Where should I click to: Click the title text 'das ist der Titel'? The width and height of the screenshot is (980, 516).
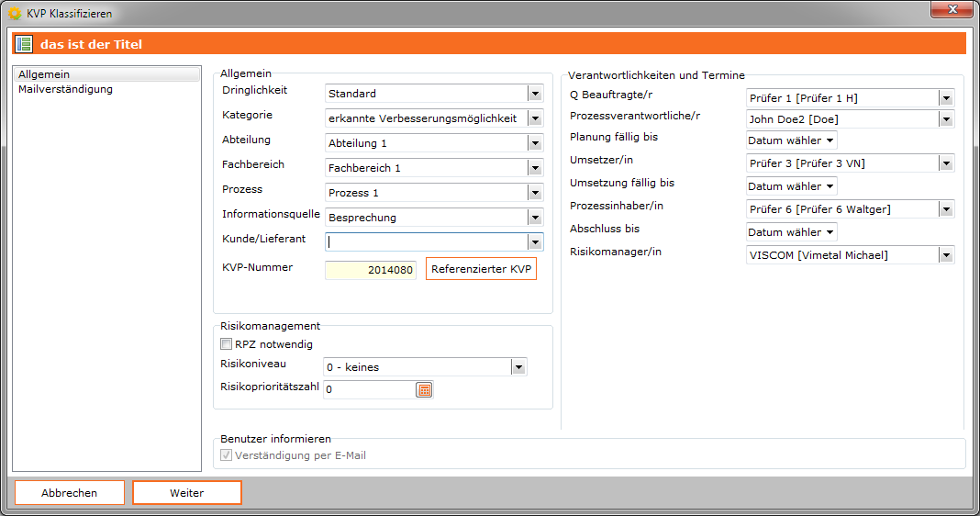pos(91,44)
